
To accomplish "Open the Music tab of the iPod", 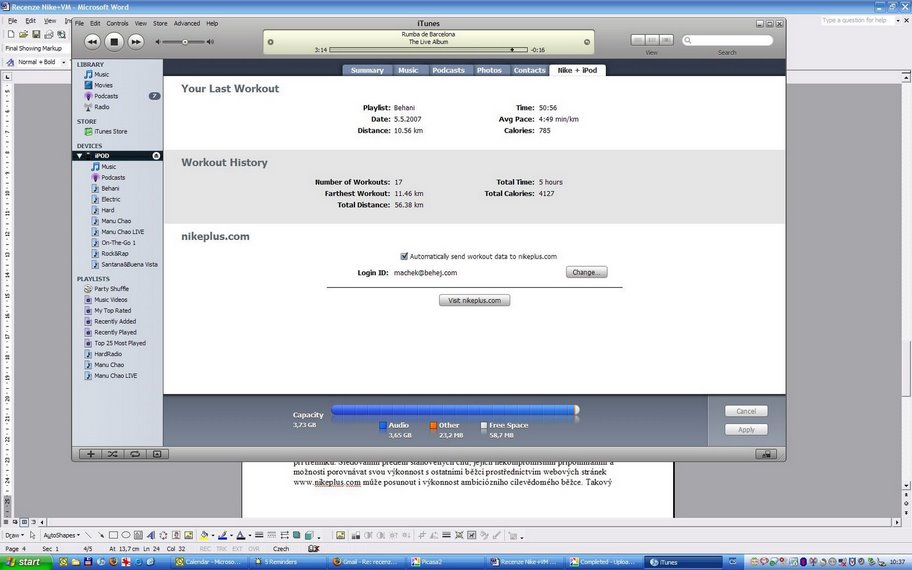I will click(x=408, y=70).
